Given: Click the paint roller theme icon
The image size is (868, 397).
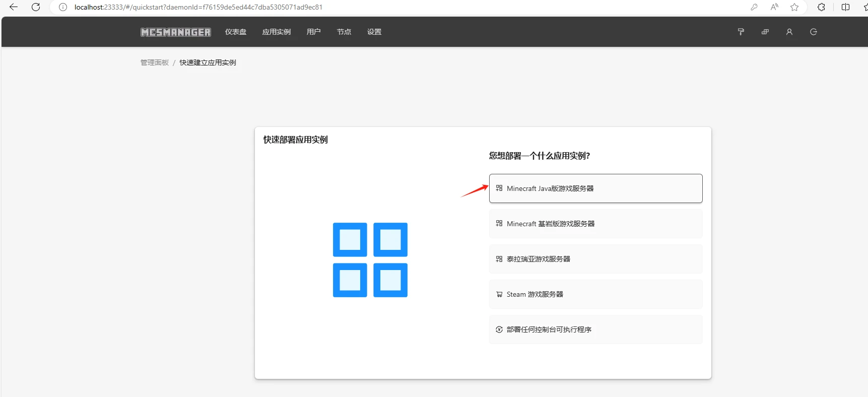Looking at the screenshot, I should (x=741, y=32).
